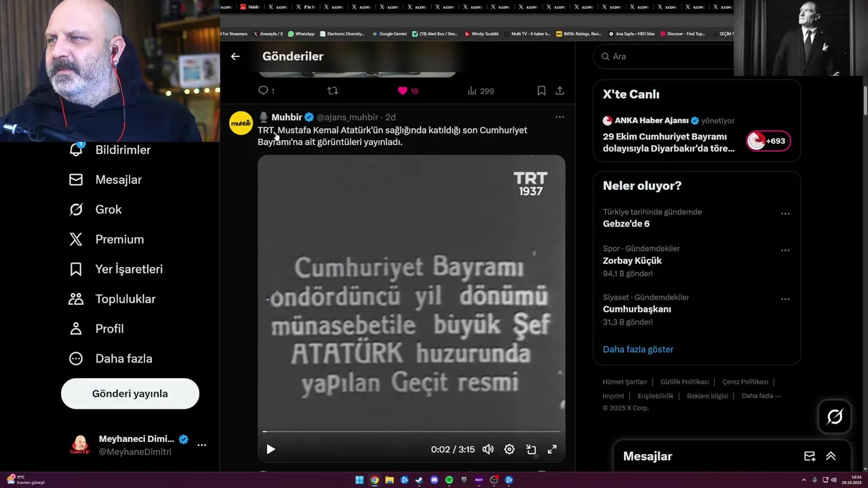This screenshot has width=868, height=488.
Task: Go to Profil page
Action: (96, 329)
